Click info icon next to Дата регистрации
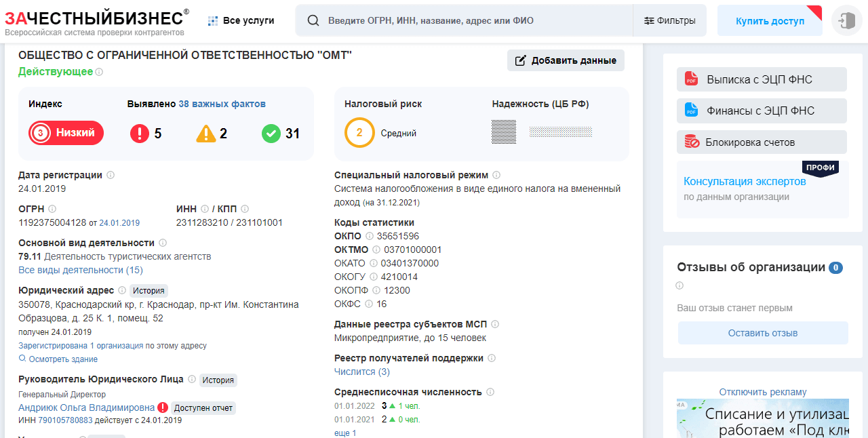This screenshot has height=438, width=868. (111, 175)
